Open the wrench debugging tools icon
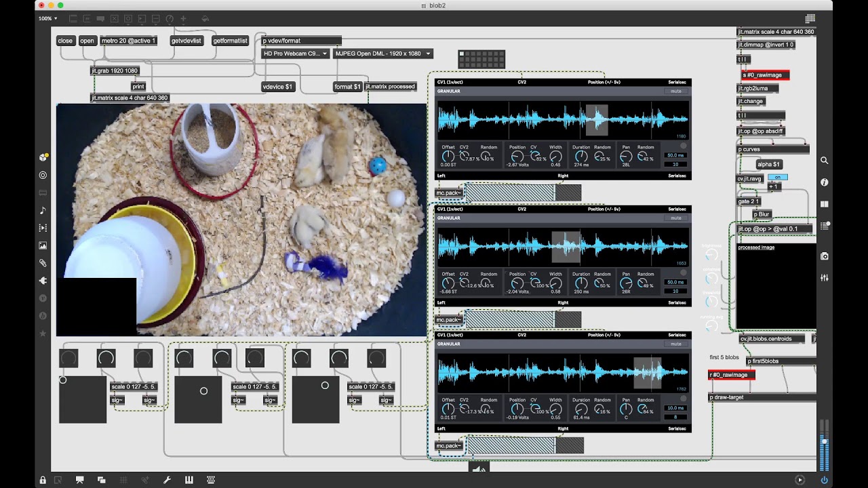The width and height of the screenshot is (868, 488). pos(167,480)
